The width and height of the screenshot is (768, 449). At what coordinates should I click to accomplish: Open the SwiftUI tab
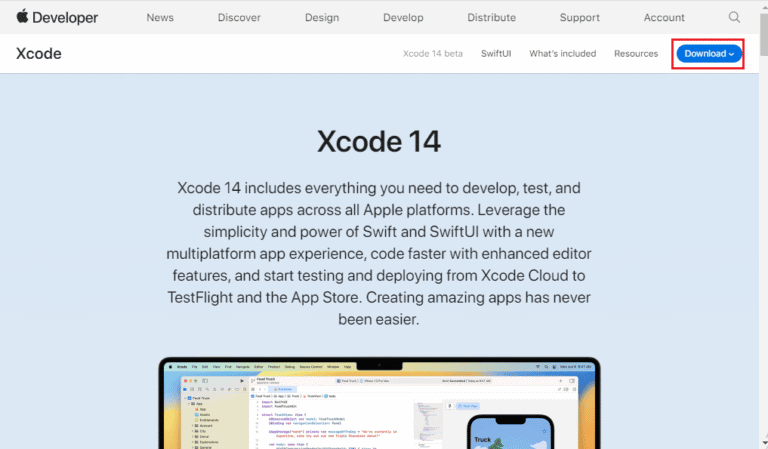496,53
